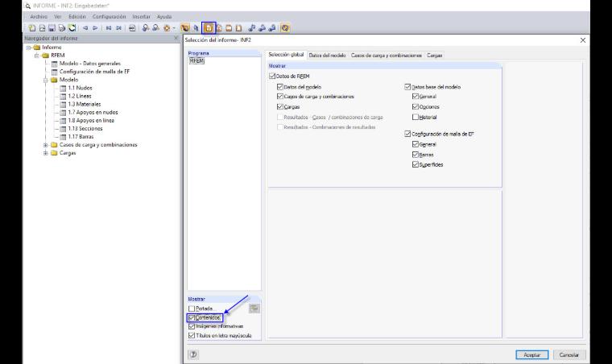Enable the Historial checkbox

pos(416,117)
